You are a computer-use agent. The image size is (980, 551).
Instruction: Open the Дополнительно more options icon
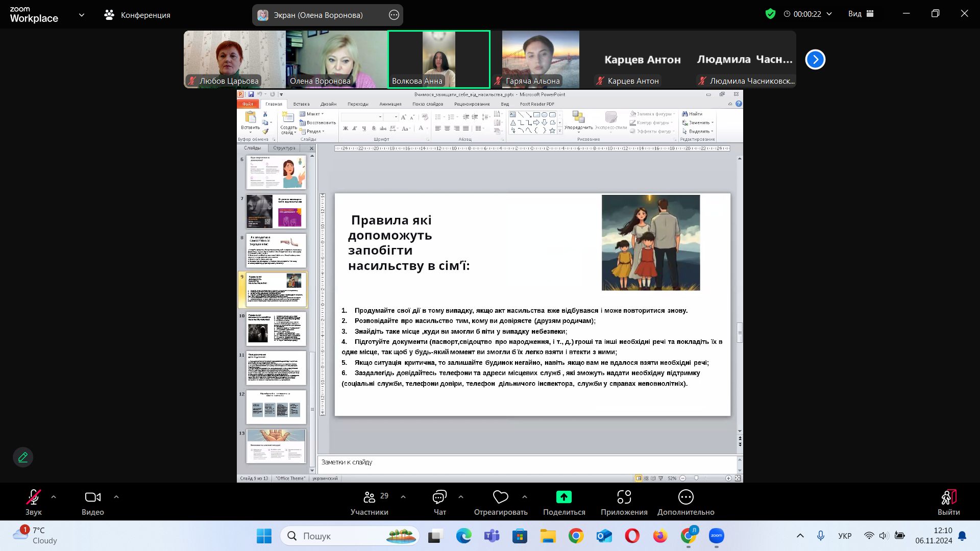tap(685, 497)
